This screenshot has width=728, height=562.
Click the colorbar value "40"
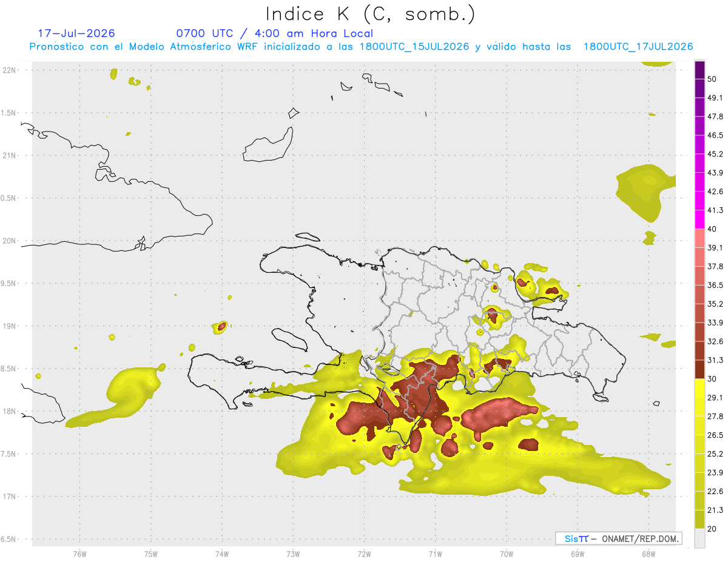coord(712,230)
